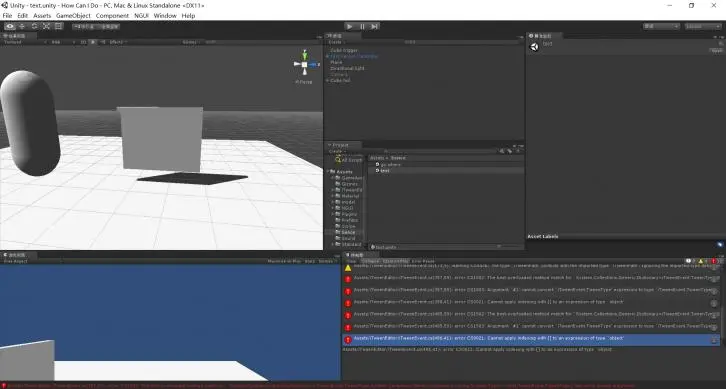
Task: Click the center cube of the scene gizmo
Action: point(304,64)
